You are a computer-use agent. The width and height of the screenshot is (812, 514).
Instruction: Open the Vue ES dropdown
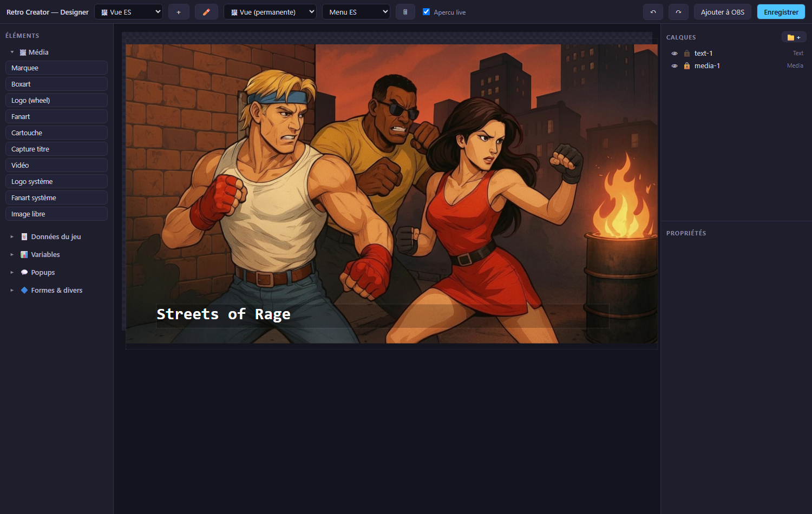[x=128, y=12]
